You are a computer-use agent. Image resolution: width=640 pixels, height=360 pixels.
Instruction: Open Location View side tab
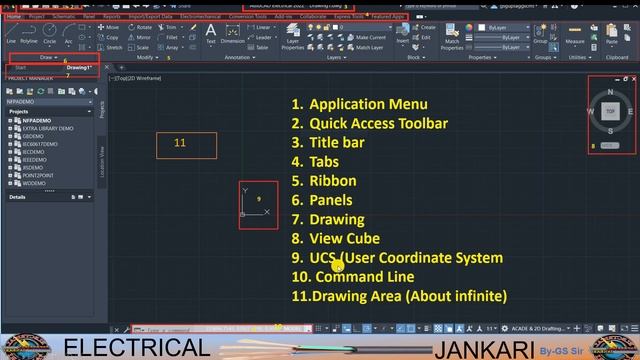pos(102,162)
